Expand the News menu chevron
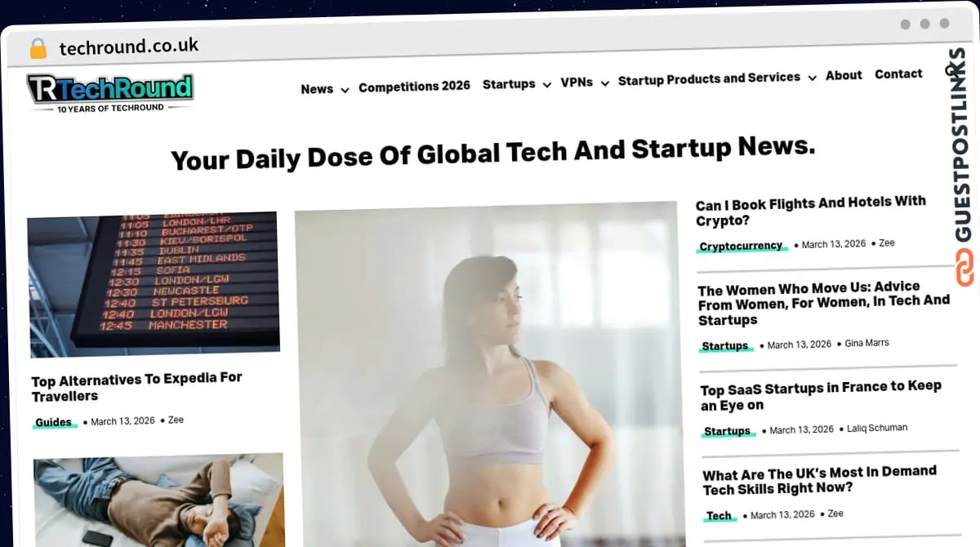Screen dimensions: 980x547 point(345,90)
